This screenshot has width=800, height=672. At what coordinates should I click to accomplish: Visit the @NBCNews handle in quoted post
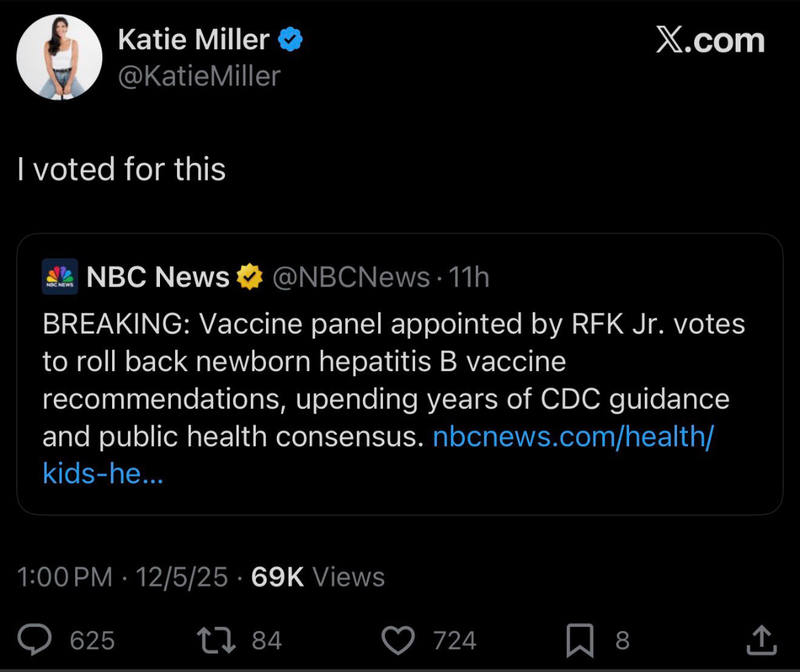351,278
